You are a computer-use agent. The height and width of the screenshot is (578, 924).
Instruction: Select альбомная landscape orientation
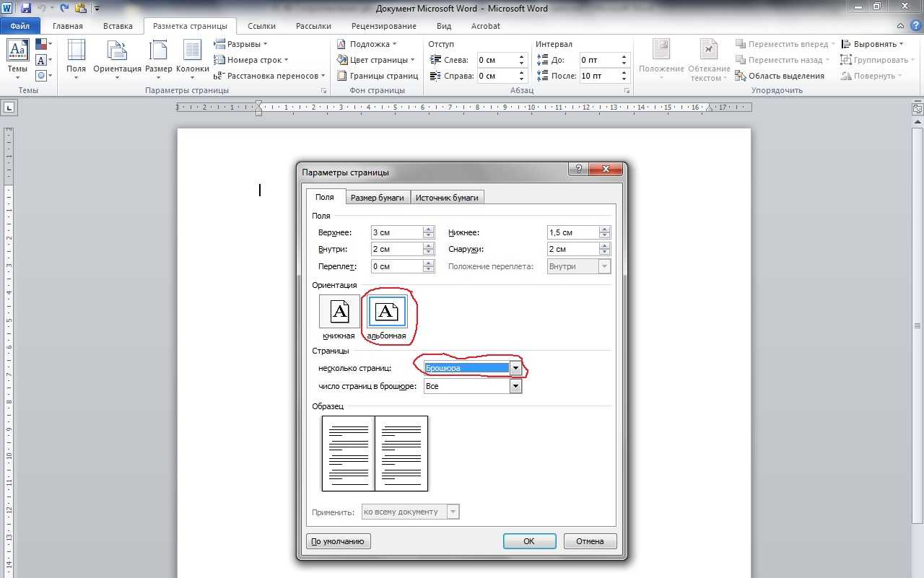(x=387, y=317)
